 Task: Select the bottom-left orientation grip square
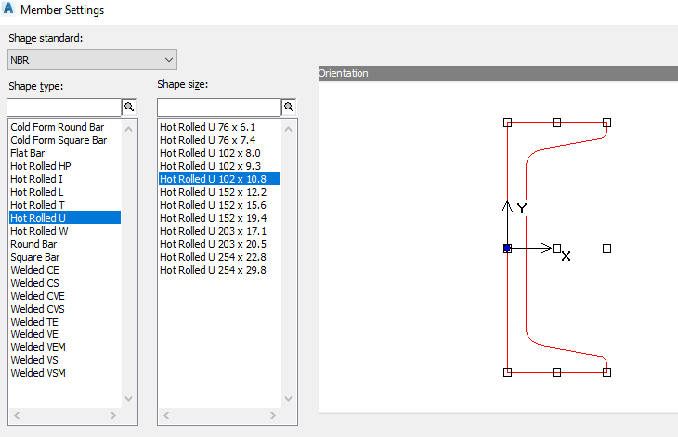point(508,372)
